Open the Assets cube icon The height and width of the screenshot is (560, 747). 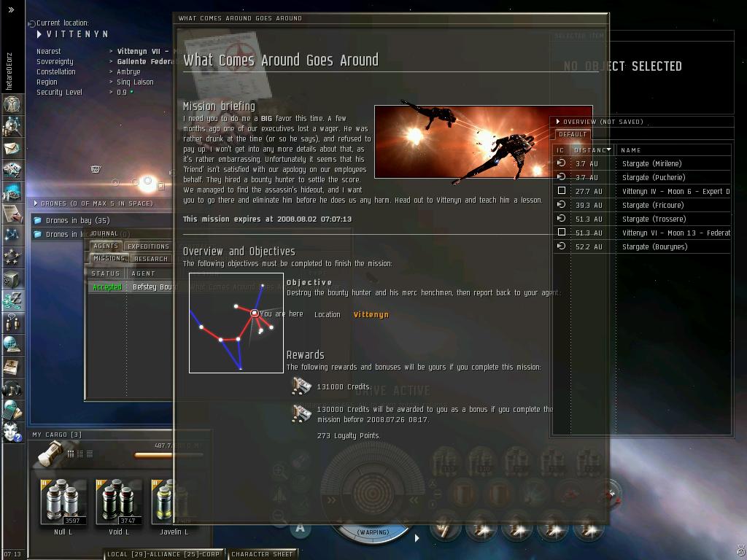pos(12,279)
